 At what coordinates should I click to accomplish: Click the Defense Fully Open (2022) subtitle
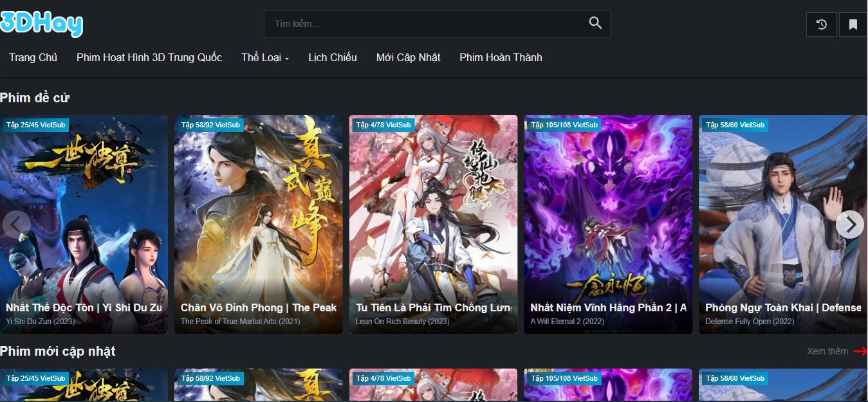point(750,322)
